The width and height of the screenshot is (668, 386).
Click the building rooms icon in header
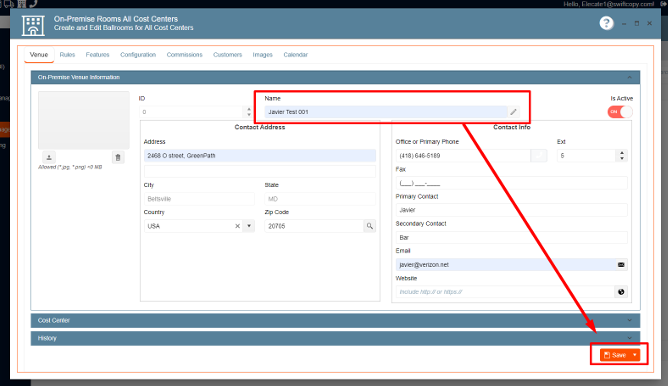(x=33, y=25)
